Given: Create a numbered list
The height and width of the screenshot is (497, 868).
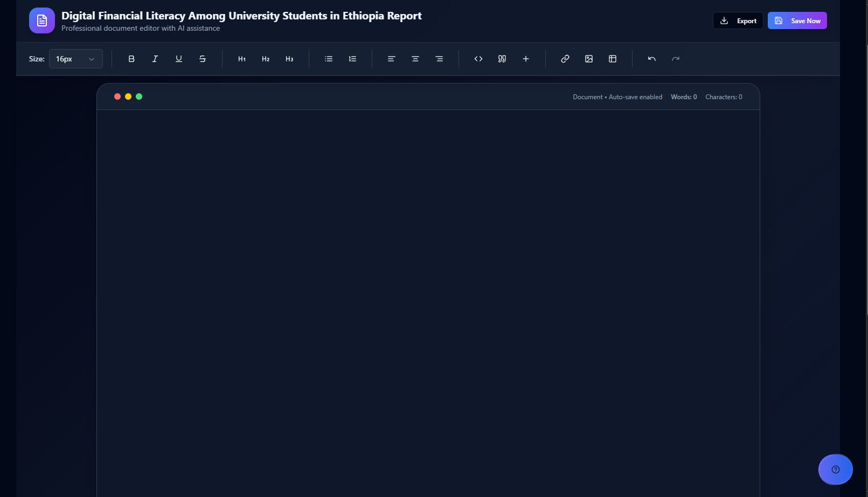Looking at the screenshot, I should pyautogui.click(x=352, y=59).
